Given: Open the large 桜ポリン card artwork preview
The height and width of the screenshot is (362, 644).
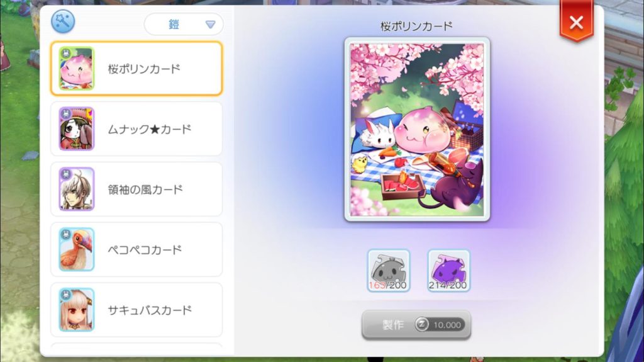Looking at the screenshot, I should pyautogui.click(x=417, y=130).
